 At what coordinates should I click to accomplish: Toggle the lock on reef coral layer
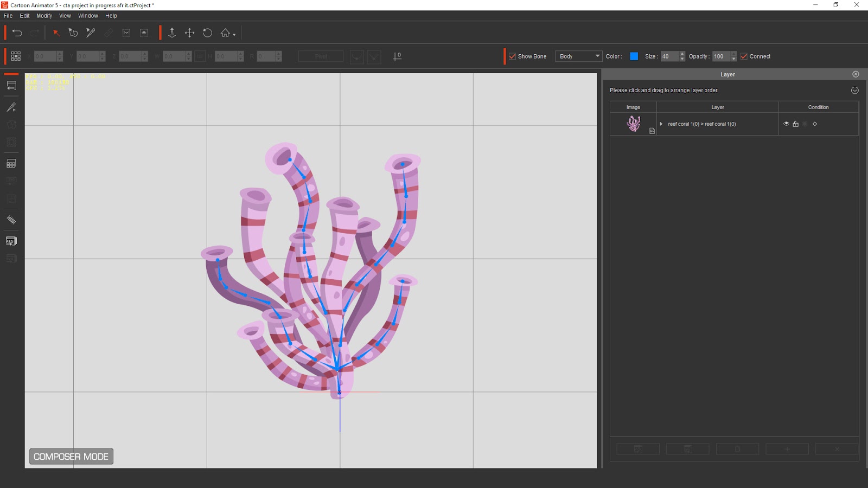point(796,124)
